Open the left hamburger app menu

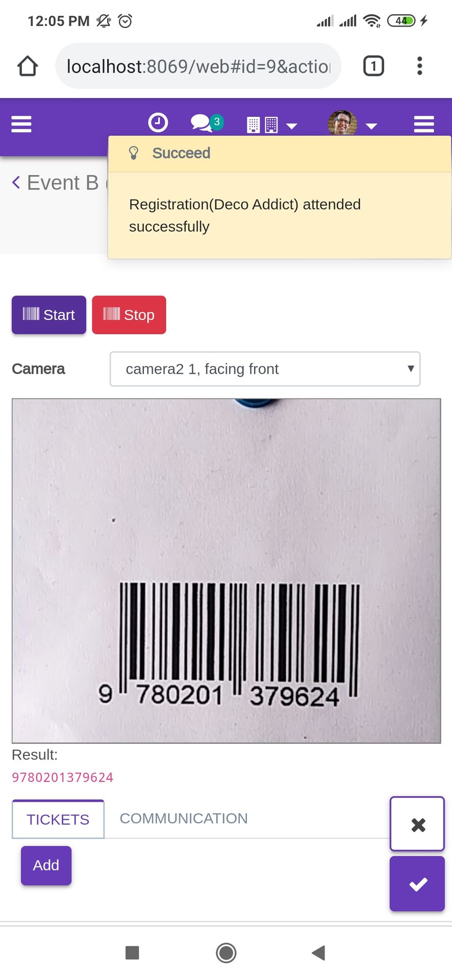coord(21,124)
